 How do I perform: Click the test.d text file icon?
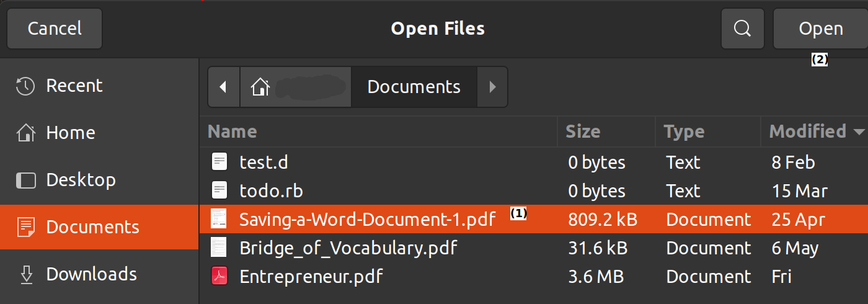pos(219,163)
